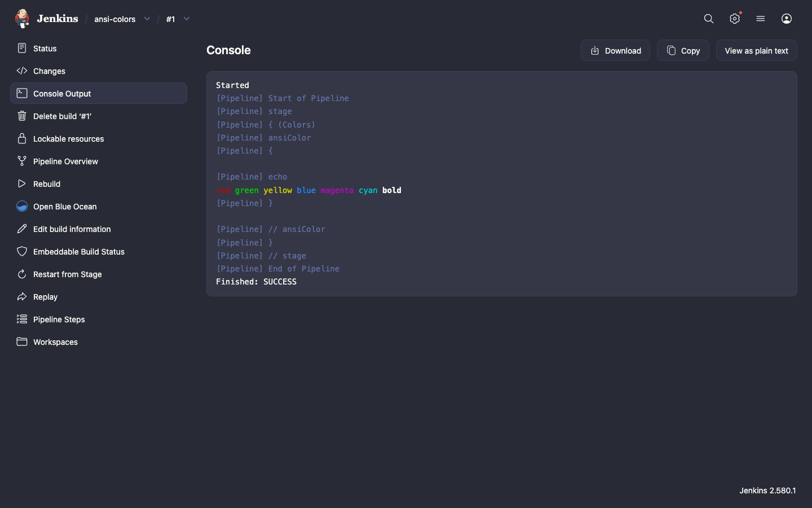Click the branch icon for Pipeline Overview

coord(22,161)
